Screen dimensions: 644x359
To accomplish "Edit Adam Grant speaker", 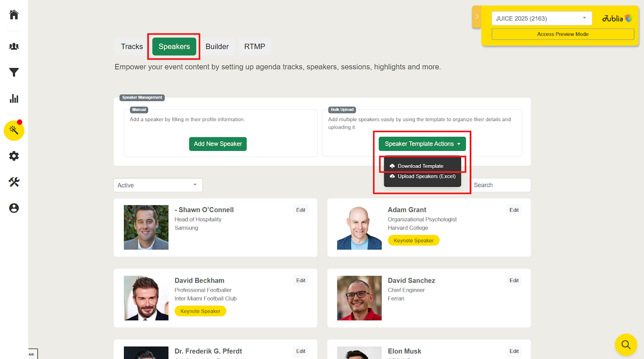I will point(514,210).
